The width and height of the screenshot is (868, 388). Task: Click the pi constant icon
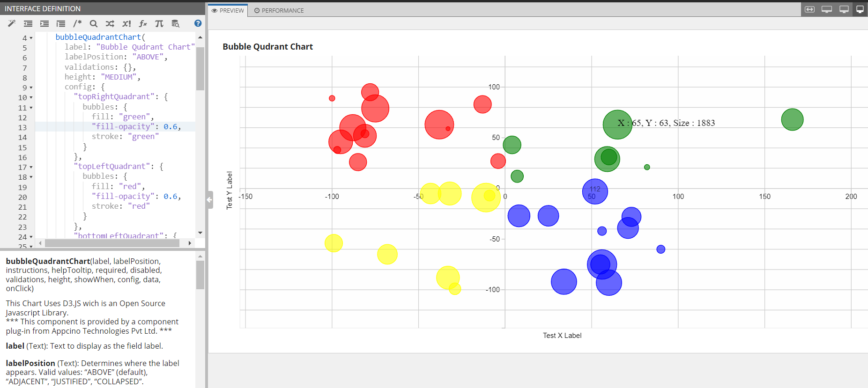click(159, 23)
